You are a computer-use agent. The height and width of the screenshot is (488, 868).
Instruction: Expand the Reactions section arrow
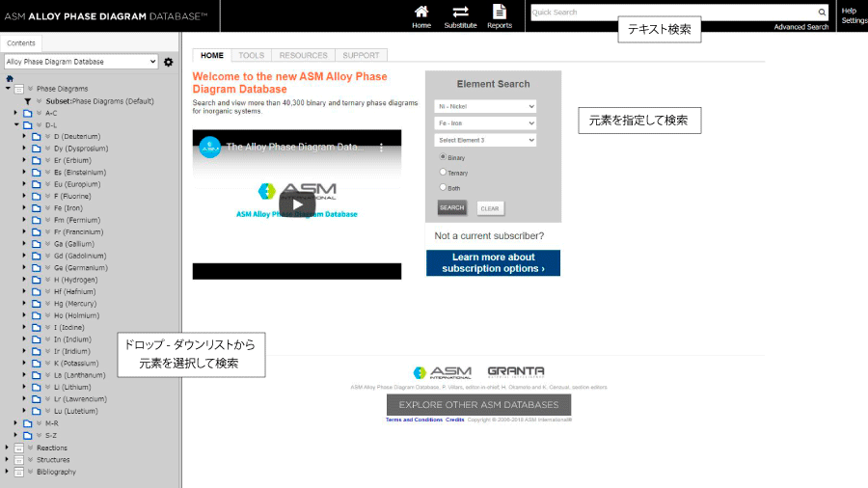7,447
